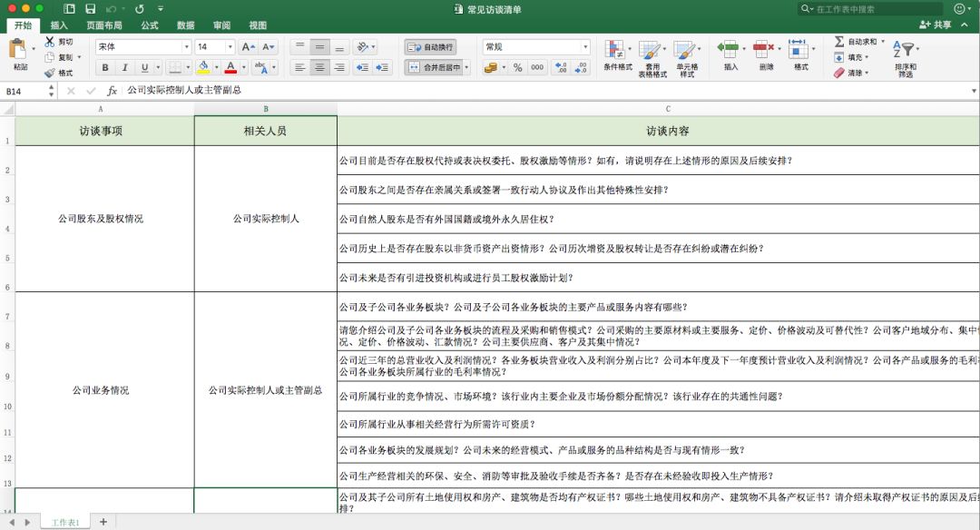Click the decrease indent icon

click(362, 67)
